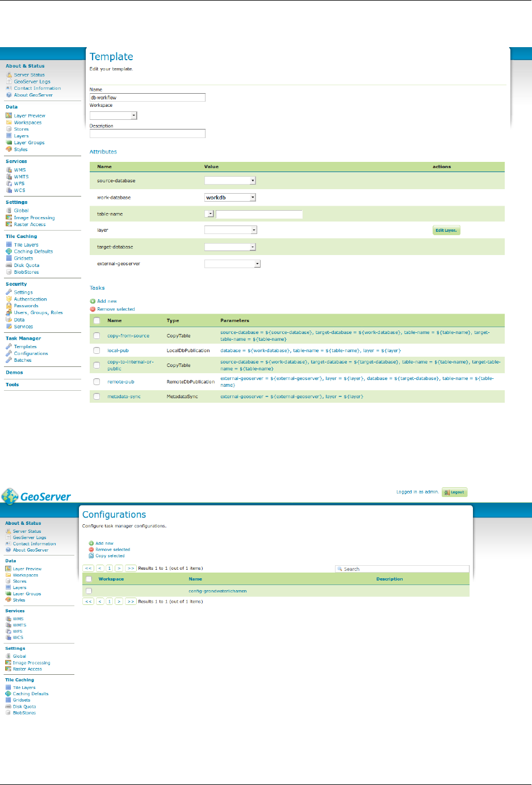Open Passwords in the Security section
532x785 pixels.
26,306
